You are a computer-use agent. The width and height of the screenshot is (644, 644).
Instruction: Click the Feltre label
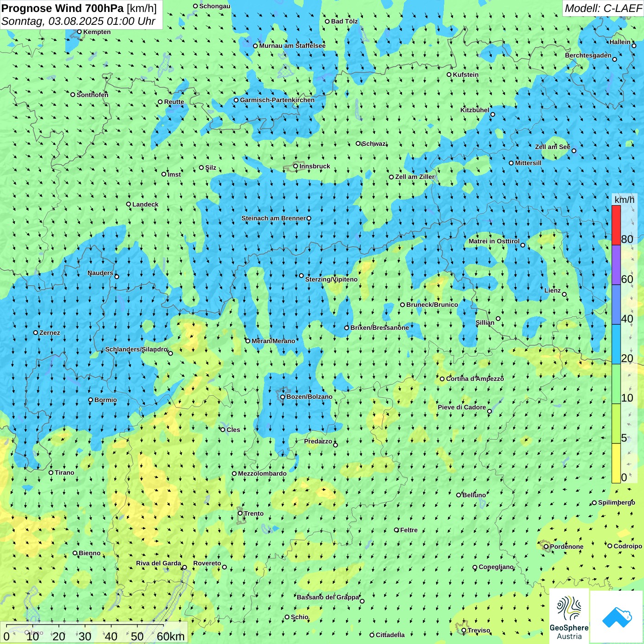[x=409, y=530]
